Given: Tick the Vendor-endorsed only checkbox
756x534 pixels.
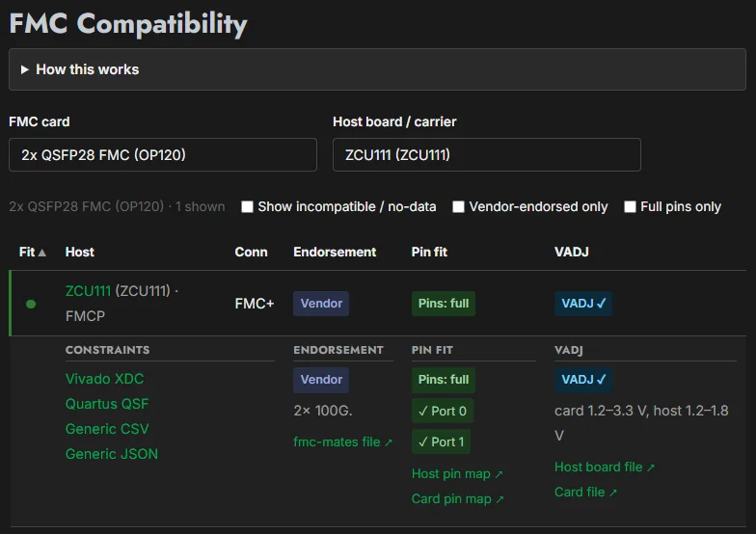Looking at the screenshot, I should [x=459, y=206].
